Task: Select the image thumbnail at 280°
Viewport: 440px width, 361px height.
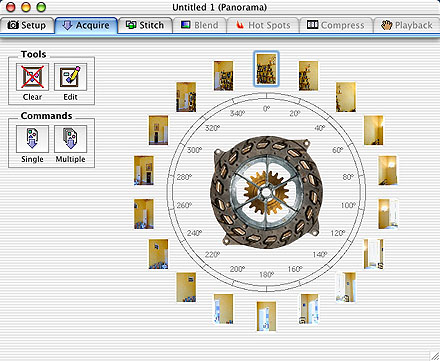Action: click(144, 170)
